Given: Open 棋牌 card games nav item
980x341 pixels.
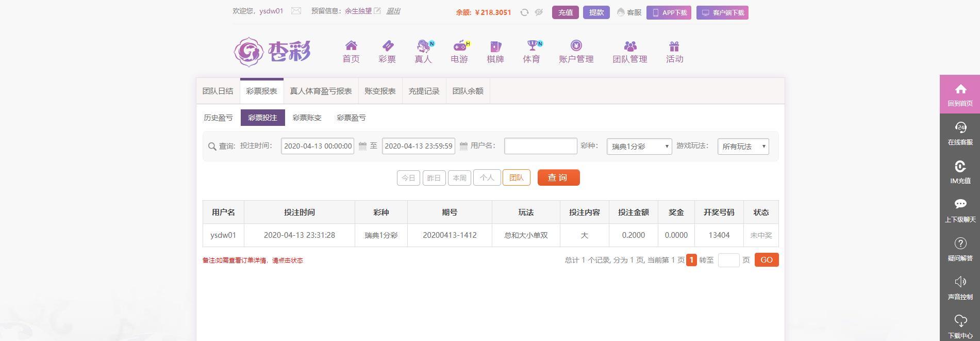Looking at the screenshot, I should point(495,52).
